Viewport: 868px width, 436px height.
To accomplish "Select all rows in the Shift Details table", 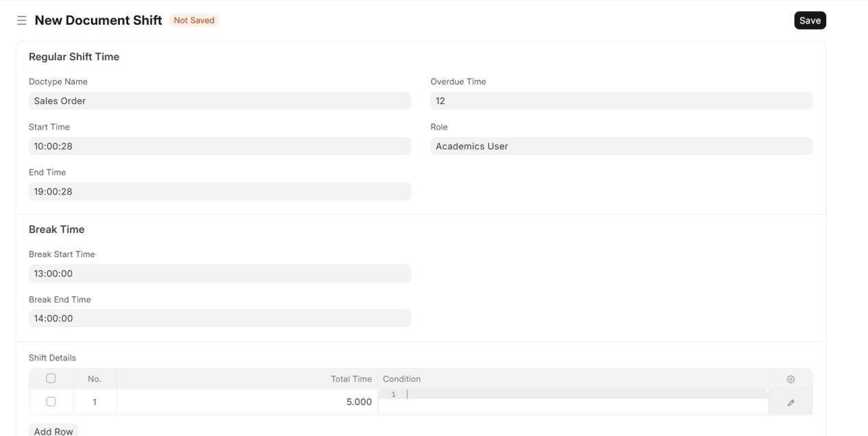I will [x=51, y=378].
